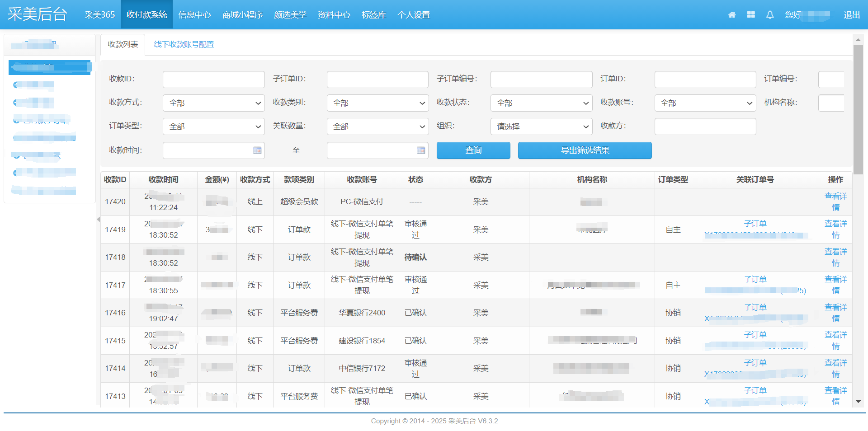Expand the 收款账号 dropdown
868x431 pixels.
coord(705,103)
